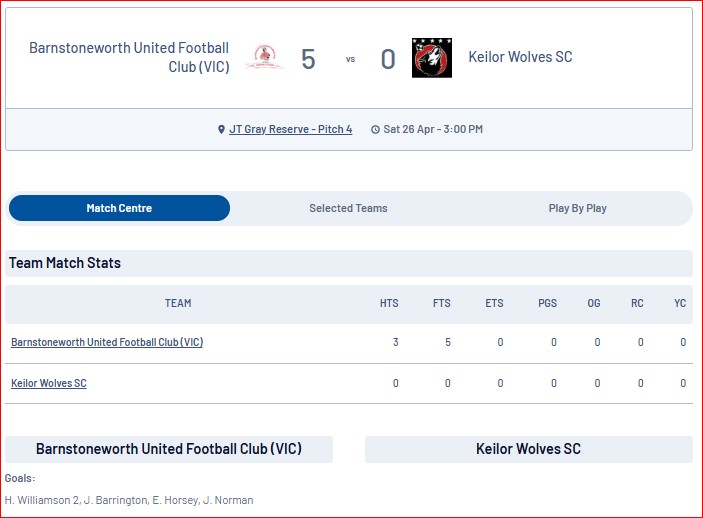Viewport: 703px width, 518px height.
Task: Click the location pin icon
Action: pos(221,130)
